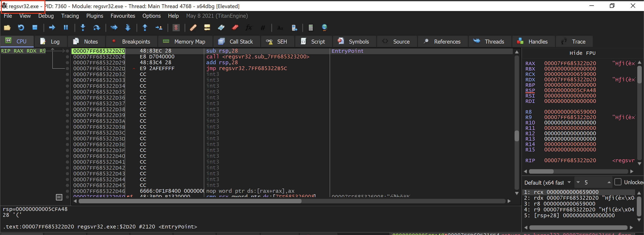Open the Plugins menu
The width and height of the screenshot is (644, 235).
[x=95, y=16]
